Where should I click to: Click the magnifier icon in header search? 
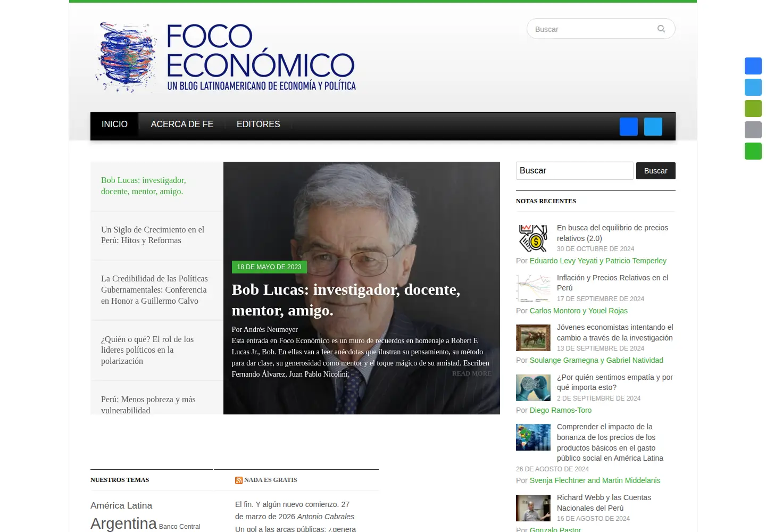[661, 29]
